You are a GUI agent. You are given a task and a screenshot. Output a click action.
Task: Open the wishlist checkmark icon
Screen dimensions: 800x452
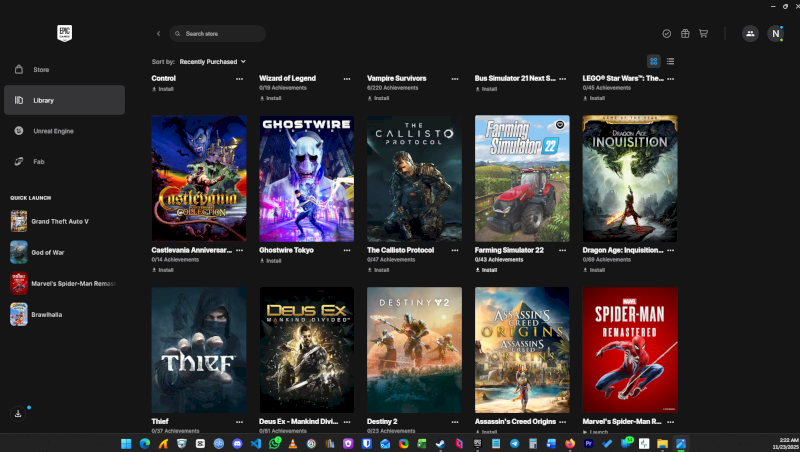tap(667, 33)
